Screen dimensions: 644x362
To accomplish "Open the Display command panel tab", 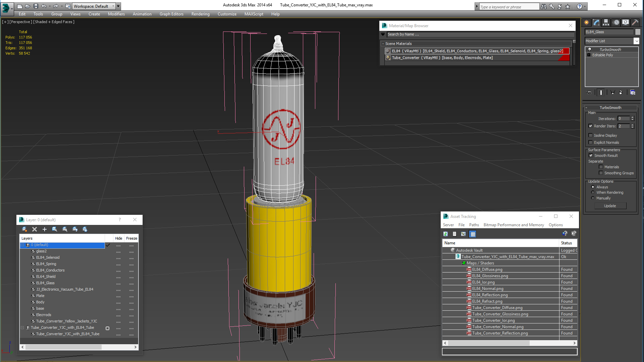I will tap(626, 22).
